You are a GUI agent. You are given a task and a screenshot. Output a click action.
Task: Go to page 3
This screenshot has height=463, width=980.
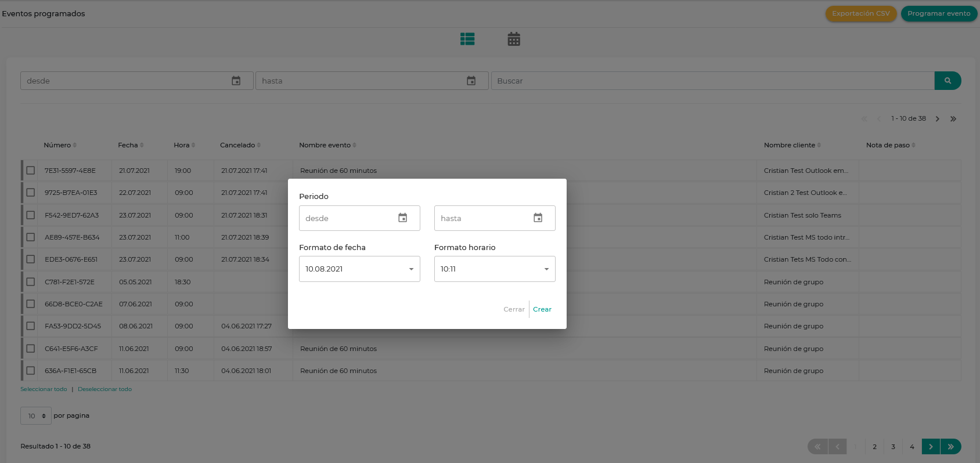[893, 446]
